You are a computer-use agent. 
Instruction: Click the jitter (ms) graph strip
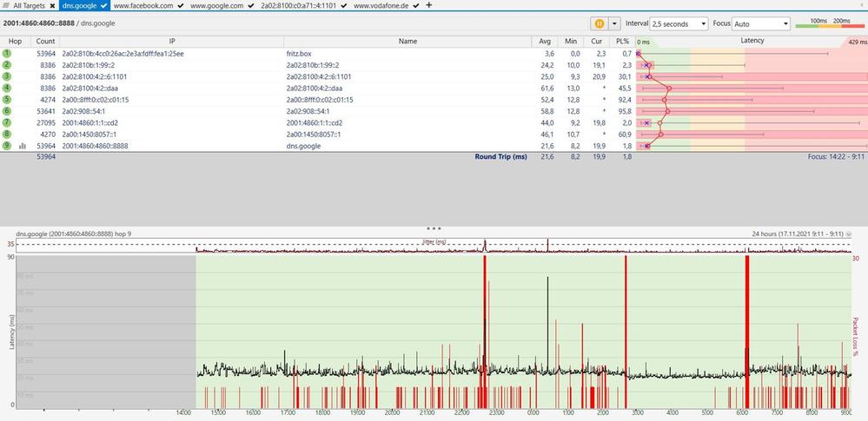[434, 246]
